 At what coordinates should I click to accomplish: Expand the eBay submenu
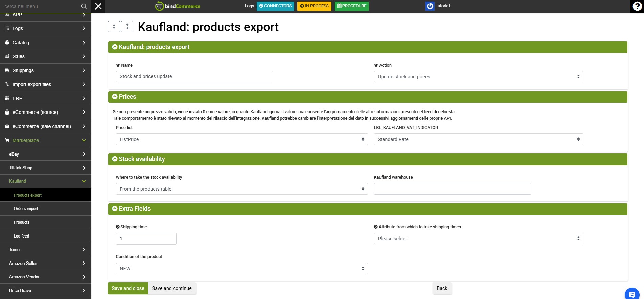pos(46,154)
